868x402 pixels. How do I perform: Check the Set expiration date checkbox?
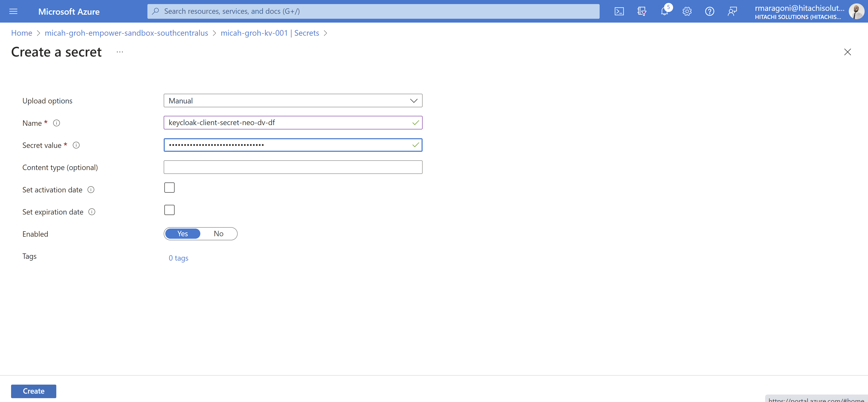170,210
